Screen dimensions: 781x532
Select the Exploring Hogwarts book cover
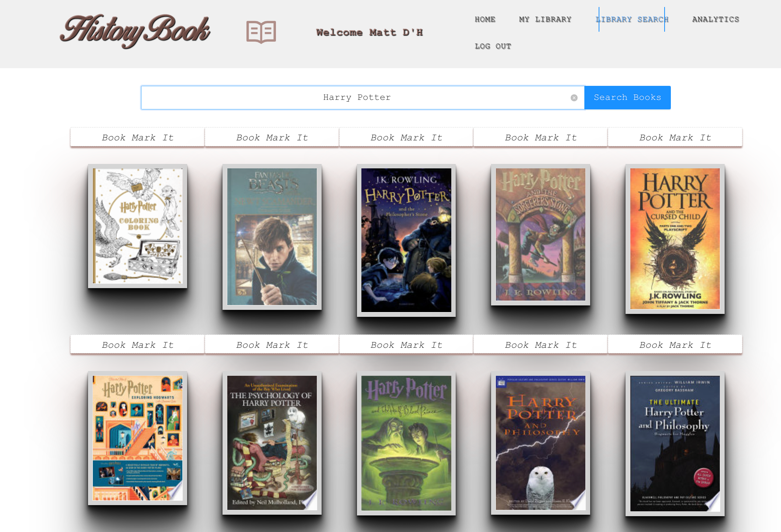point(137,438)
